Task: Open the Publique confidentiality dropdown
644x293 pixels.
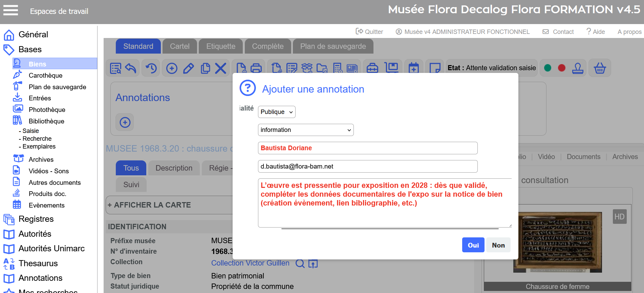Action: [277, 112]
